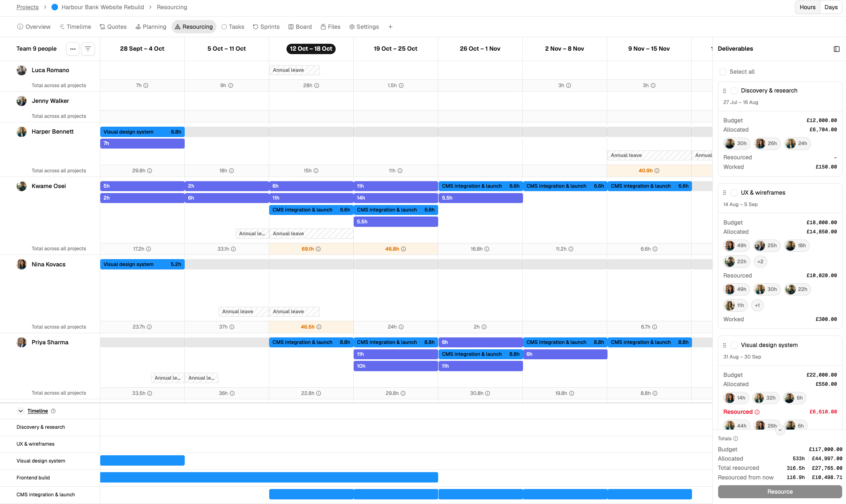The width and height of the screenshot is (846, 504).
Task: Add a new tab with the plus icon
Action: click(x=390, y=27)
